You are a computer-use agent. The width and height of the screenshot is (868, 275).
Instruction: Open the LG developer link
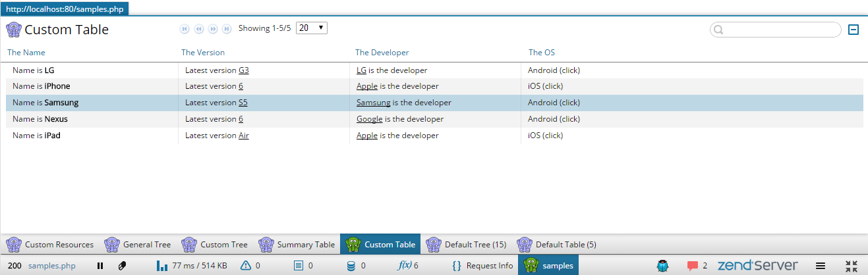pos(361,70)
